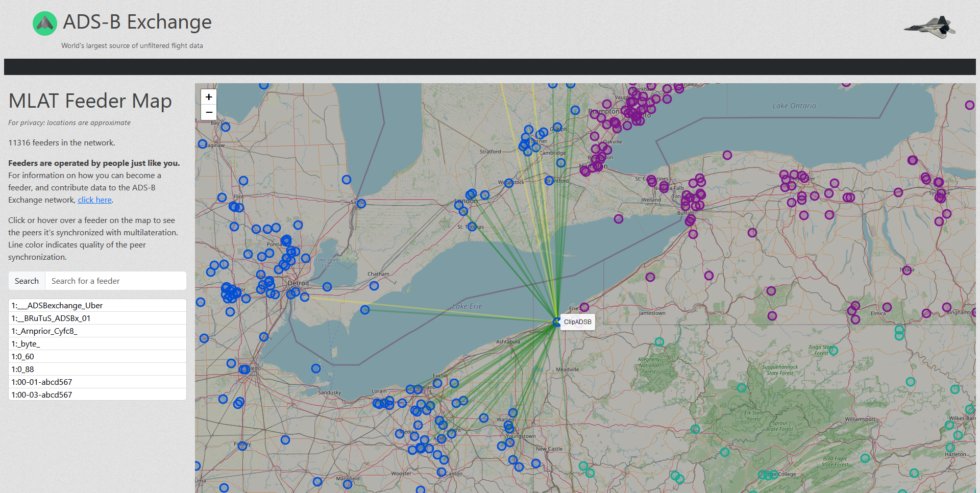Click the purple feeder marker at Ithaca
Screen dimensions: 980x493
(907, 270)
